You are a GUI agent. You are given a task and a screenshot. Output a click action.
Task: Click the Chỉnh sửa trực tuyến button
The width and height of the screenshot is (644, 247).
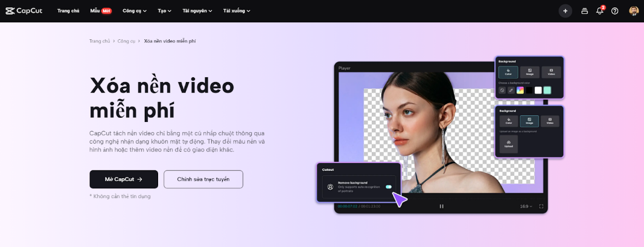pos(203,179)
